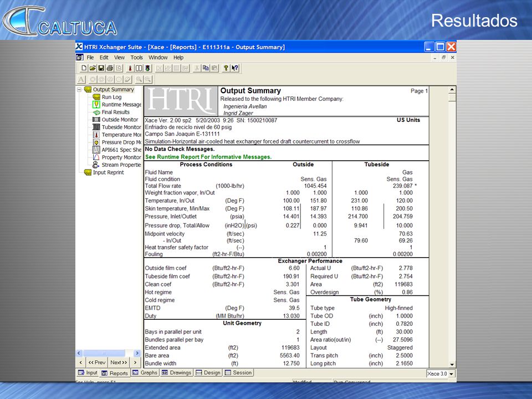Click the 'US Units' label in report header
This screenshot has height=399, width=532.
click(x=408, y=120)
